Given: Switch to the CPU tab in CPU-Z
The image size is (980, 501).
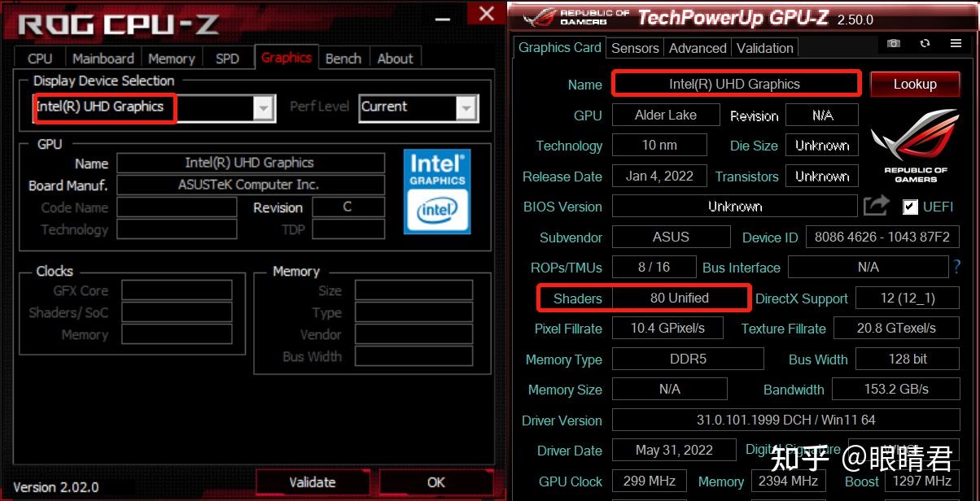Looking at the screenshot, I should click(x=40, y=59).
